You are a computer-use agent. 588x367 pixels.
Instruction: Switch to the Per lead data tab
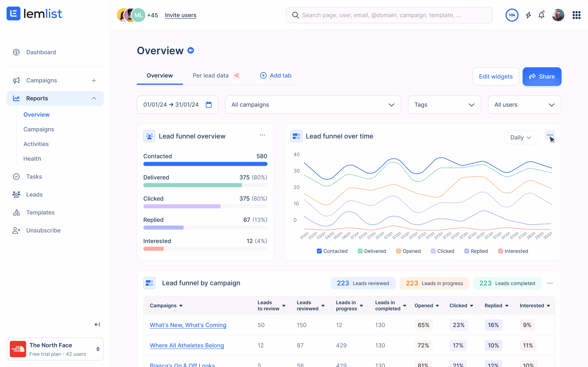pos(210,75)
